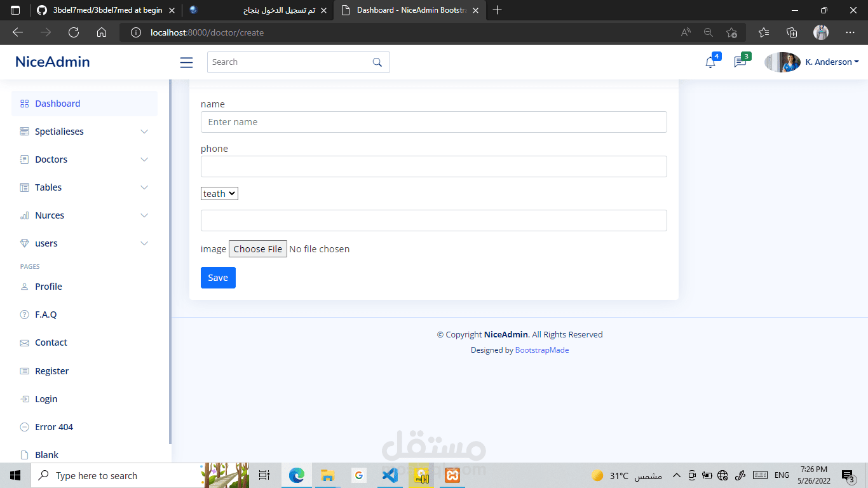Go to the browser home page

click(102, 32)
